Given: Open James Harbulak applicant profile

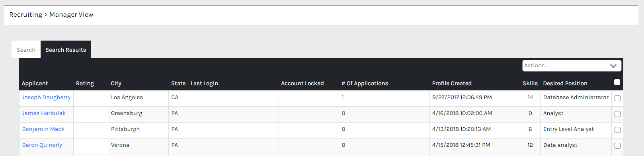Looking at the screenshot, I should point(44,113).
